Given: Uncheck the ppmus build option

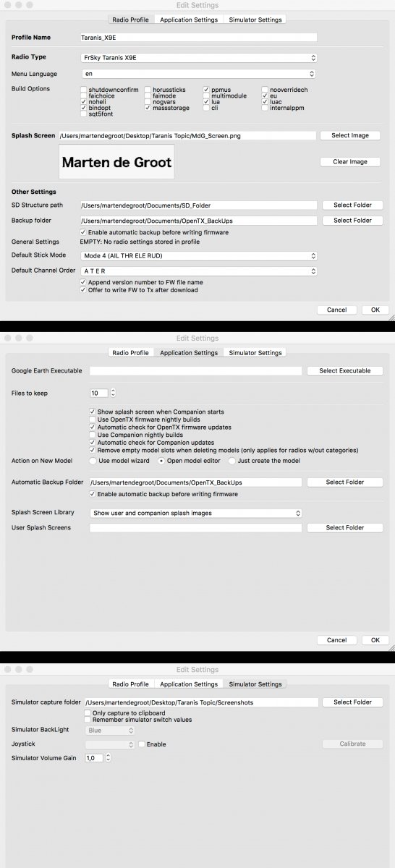Looking at the screenshot, I should (x=206, y=90).
